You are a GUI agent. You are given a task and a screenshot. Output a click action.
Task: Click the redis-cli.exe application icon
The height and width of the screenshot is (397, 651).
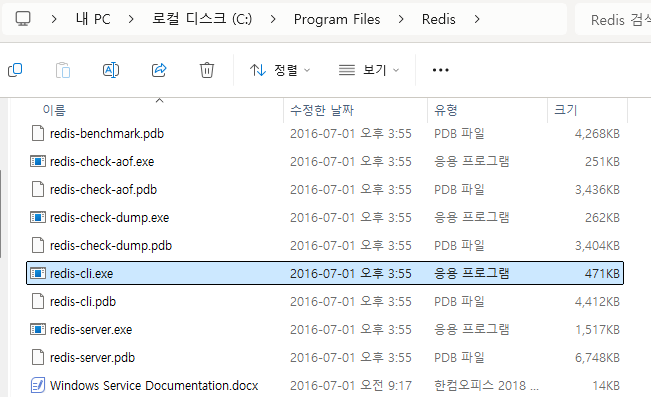pos(38,273)
